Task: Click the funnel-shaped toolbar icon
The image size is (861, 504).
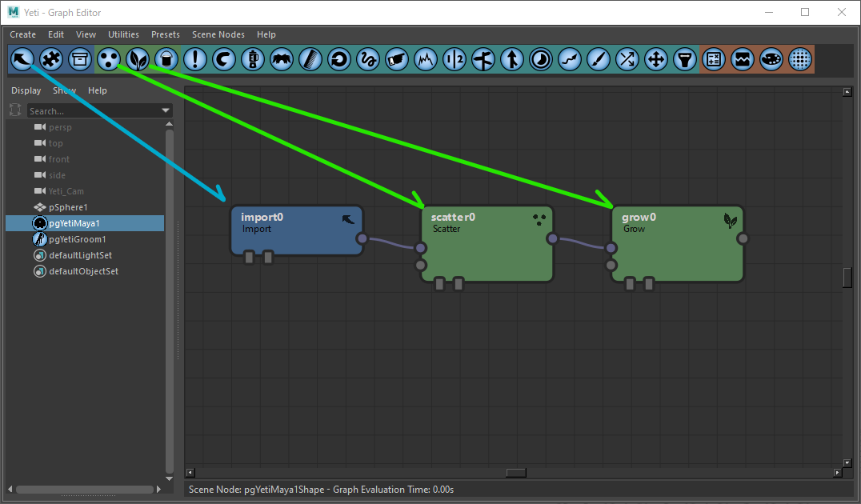Action: tap(685, 59)
